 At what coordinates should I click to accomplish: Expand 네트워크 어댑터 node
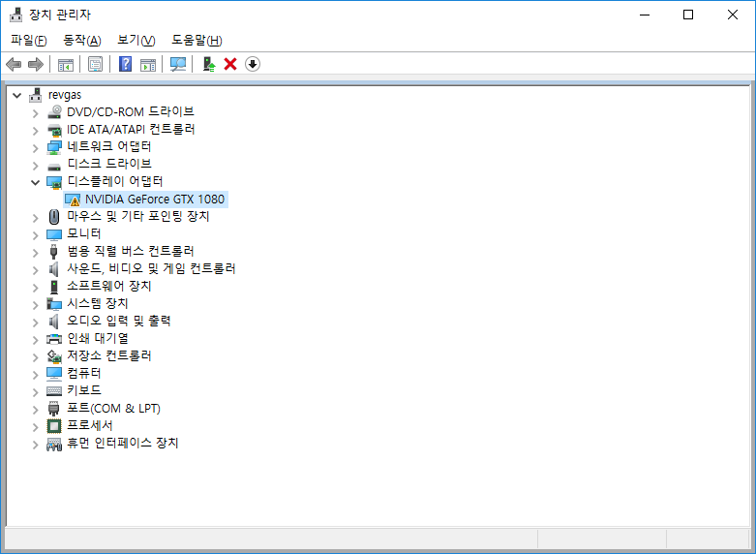(35, 148)
